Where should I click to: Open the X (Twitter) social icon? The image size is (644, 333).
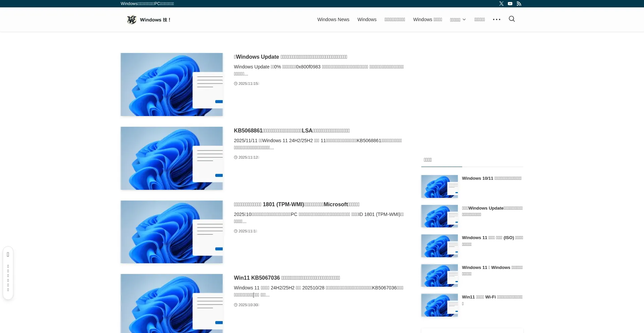pos(501,4)
